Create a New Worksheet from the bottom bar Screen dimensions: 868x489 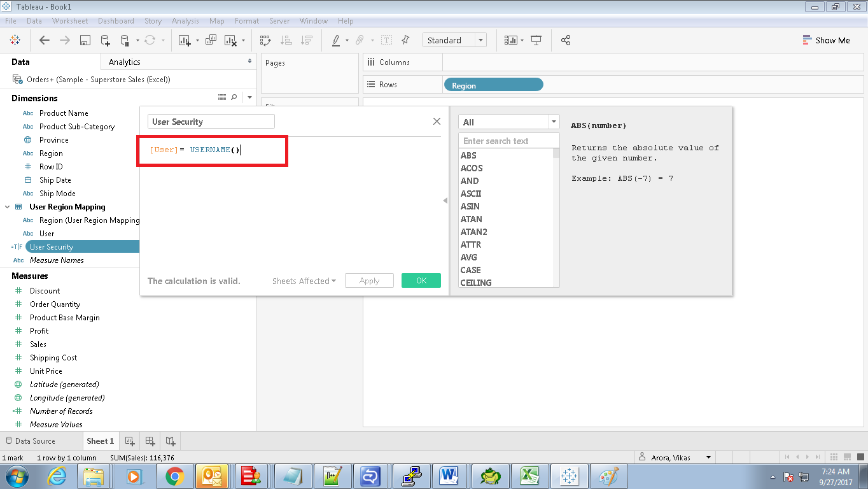tap(130, 441)
